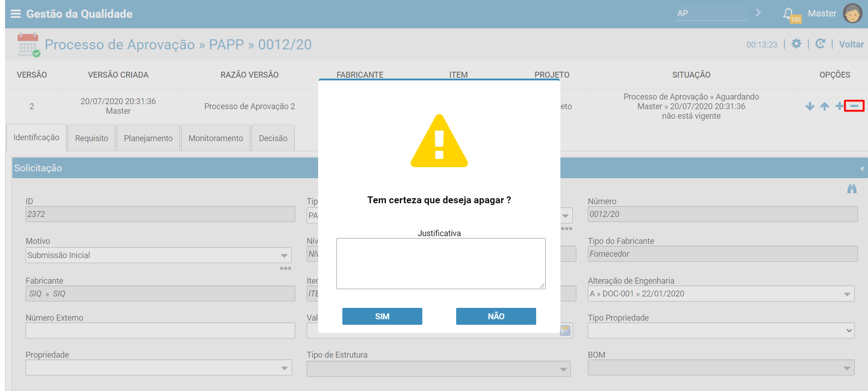The image size is (868, 391).
Task: Click the 20/07/2020 20:31:36 Master cell
Action: pyautogui.click(x=118, y=106)
